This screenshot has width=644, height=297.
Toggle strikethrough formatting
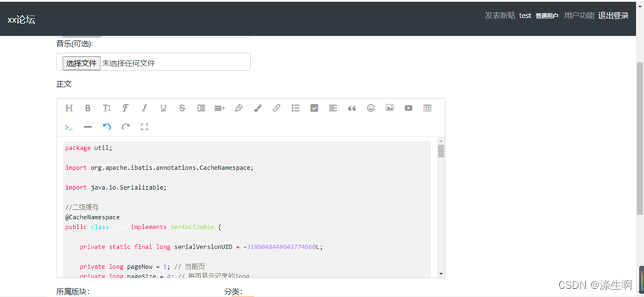point(182,108)
